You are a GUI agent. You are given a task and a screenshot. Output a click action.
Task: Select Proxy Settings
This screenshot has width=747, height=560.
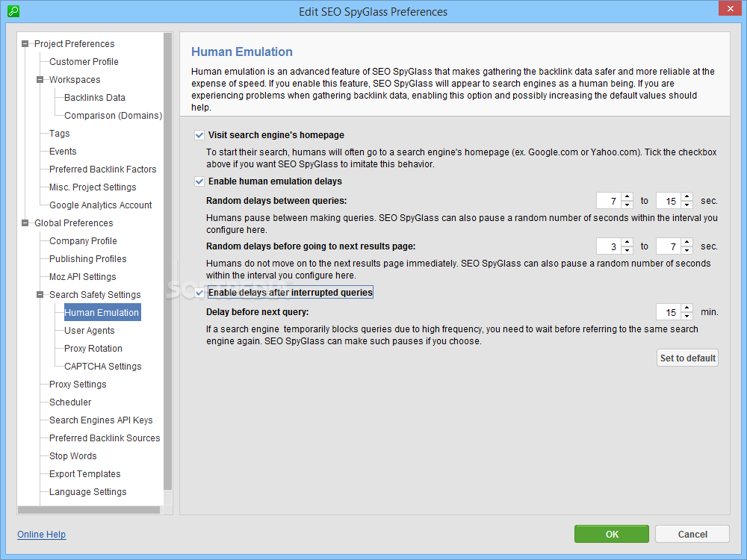[x=78, y=385]
